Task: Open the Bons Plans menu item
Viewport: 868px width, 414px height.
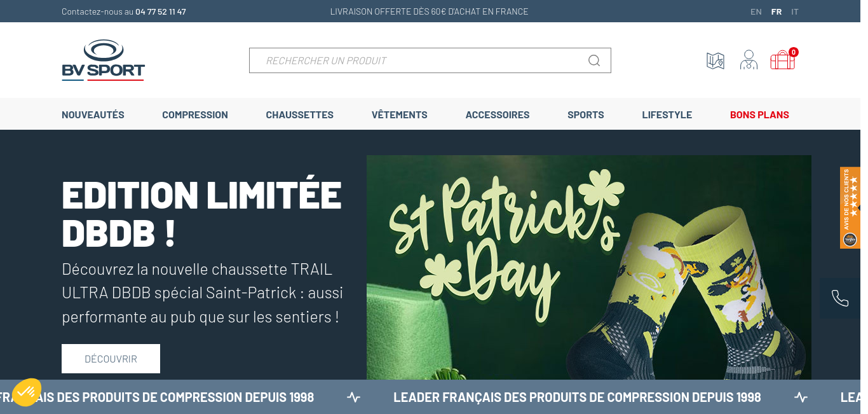Action: (x=759, y=115)
